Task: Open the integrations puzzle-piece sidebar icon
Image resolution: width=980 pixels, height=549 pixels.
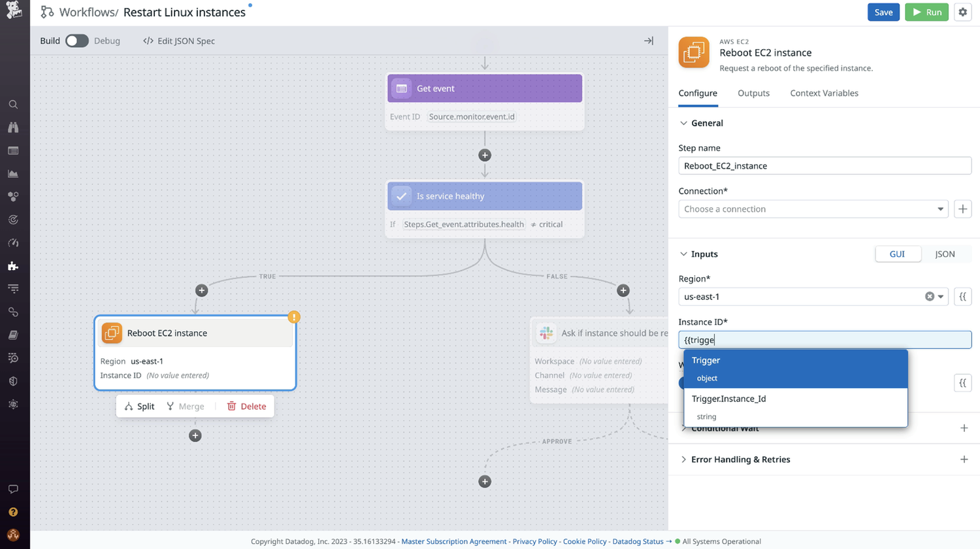Action: click(x=13, y=266)
